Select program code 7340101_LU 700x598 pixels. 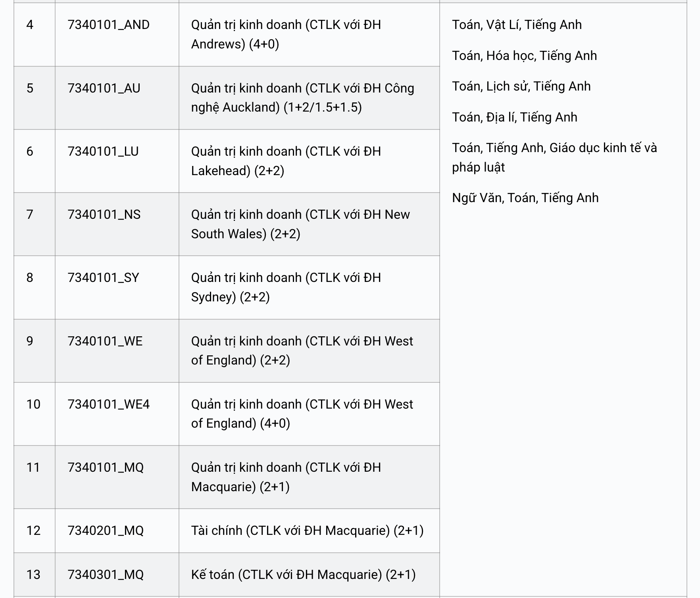coord(103,151)
